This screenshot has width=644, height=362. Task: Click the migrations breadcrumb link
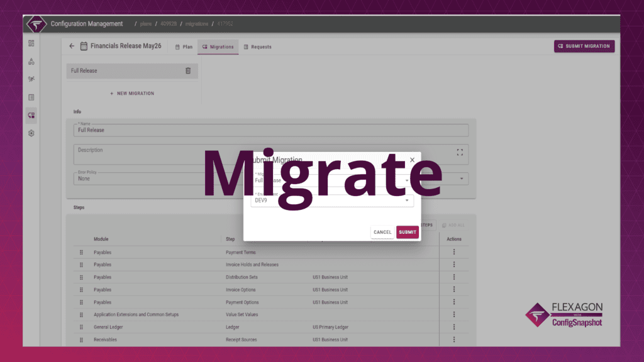pyautogui.click(x=197, y=24)
